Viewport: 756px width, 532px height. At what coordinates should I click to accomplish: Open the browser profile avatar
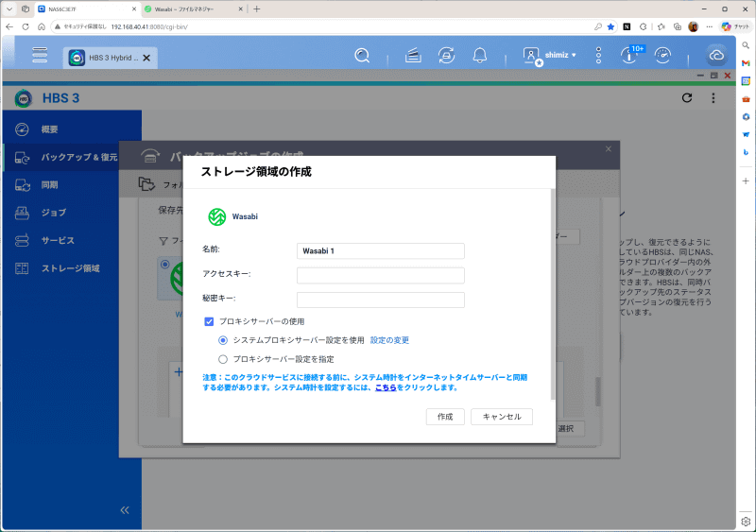(694, 27)
